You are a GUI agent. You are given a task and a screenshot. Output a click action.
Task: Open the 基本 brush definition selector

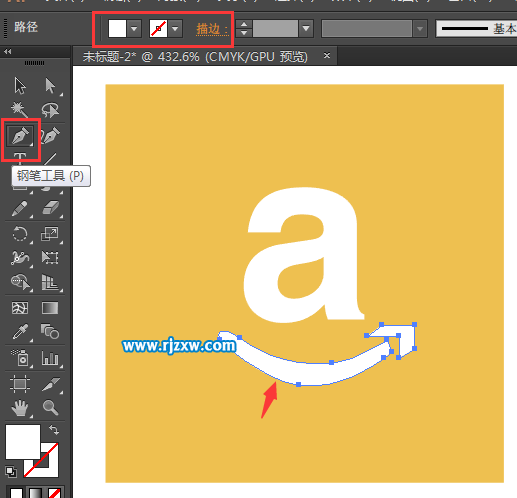[477, 29]
